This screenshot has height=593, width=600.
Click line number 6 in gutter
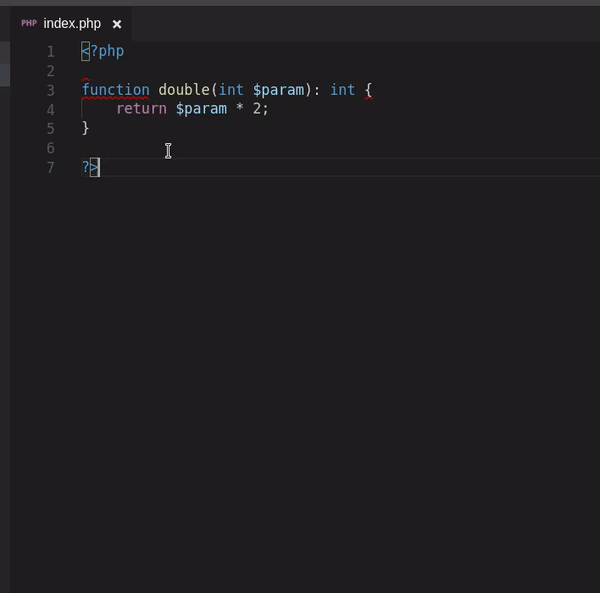(x=51, y=148)
